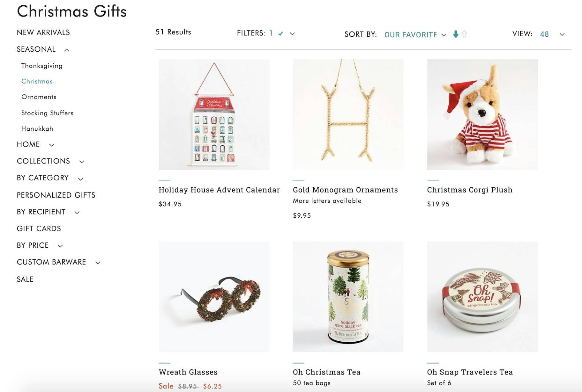Viewport: 582px width, 392px height.
Task: Open Holiday House Advent Calendar title link
Action: click(219, 190)
